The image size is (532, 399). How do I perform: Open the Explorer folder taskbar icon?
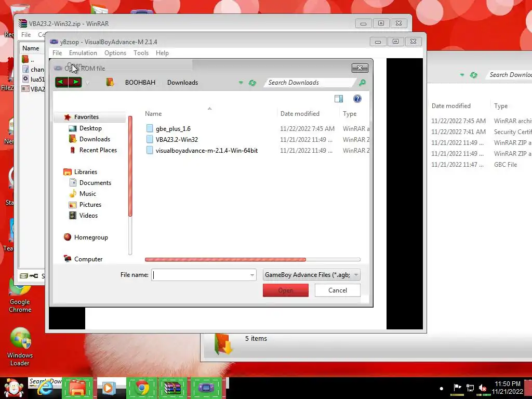pyautogui.click(x=77, y=388)
